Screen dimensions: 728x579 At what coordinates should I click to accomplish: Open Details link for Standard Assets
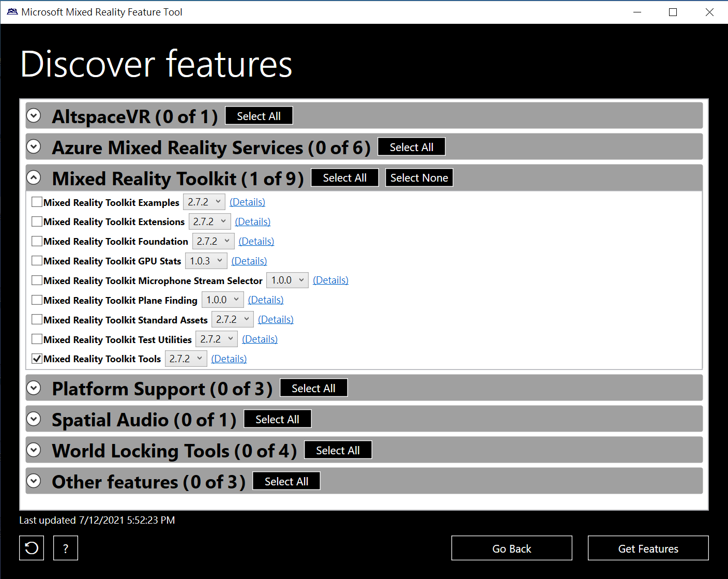coord(276,319)
